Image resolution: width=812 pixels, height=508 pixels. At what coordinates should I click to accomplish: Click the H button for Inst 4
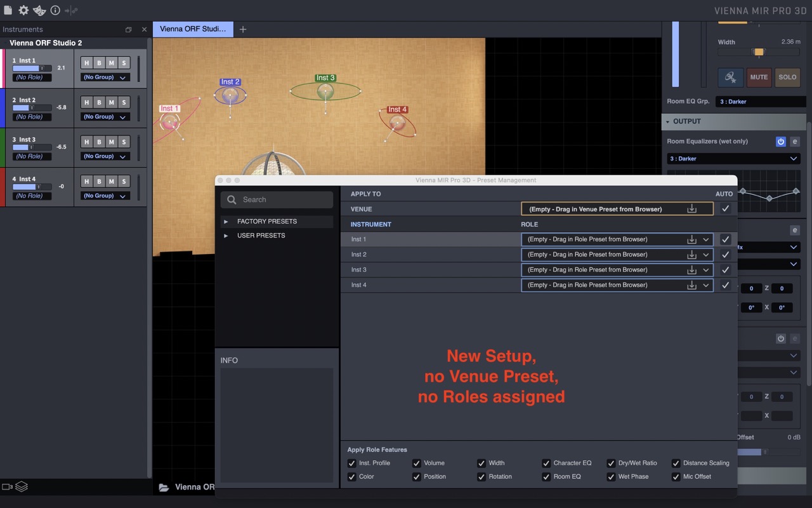[87, 181]
